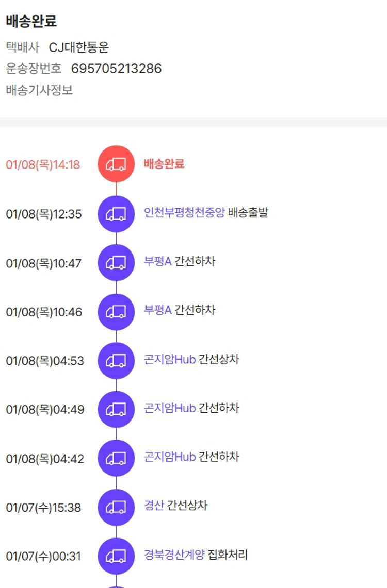
Task: Select the tracking number 695705213286
Action: click(x=116, y=69)
